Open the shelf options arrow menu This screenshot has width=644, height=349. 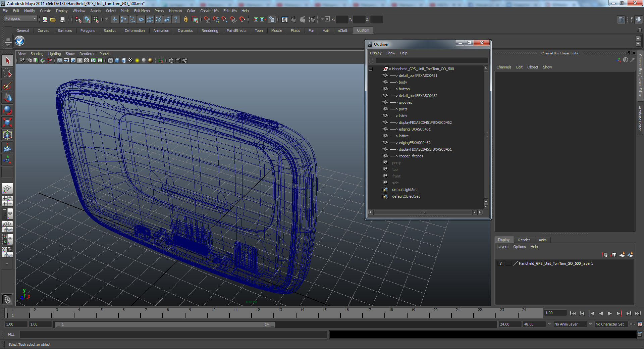point(8,45)
